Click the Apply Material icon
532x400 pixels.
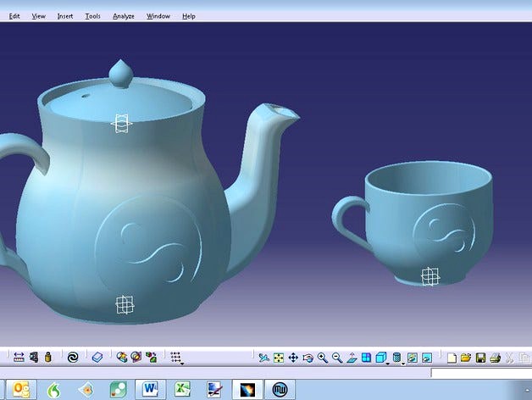121,357
